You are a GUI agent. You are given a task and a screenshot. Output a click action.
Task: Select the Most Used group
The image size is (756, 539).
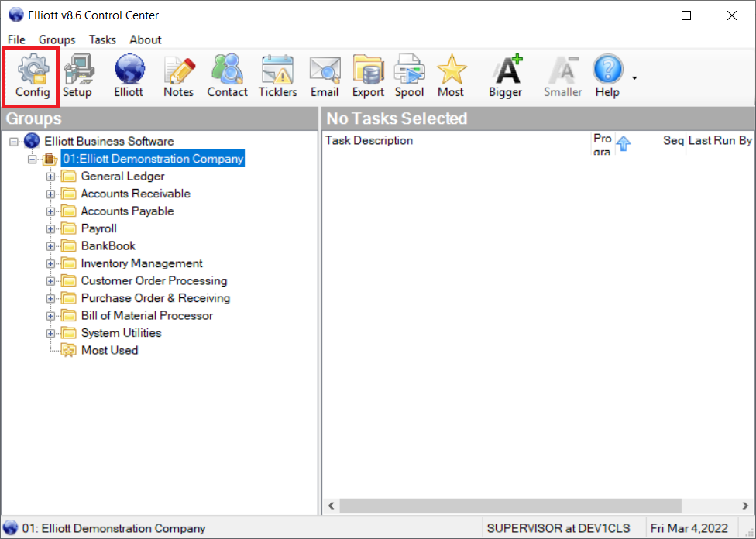point(109,351)
